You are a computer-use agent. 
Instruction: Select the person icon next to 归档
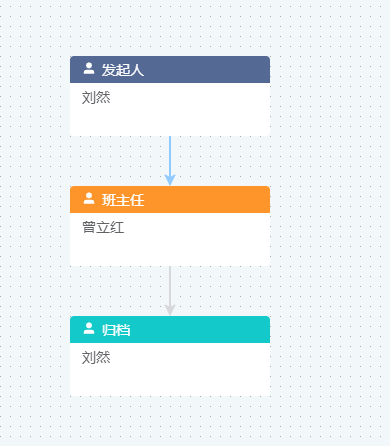(89, 329)
